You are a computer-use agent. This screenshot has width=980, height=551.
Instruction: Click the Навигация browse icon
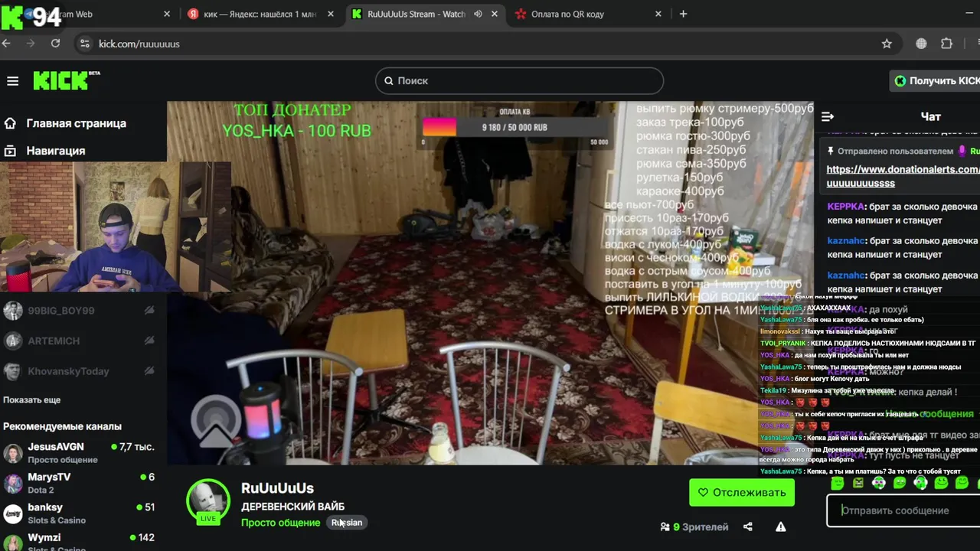[10, 151]
